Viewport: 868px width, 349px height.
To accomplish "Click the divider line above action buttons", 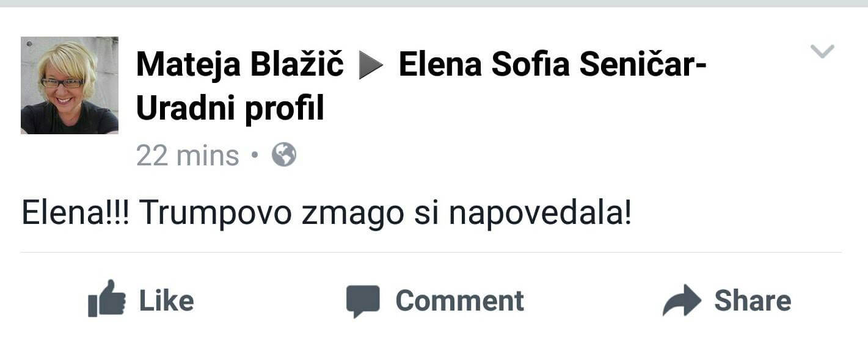I will (x=431, y=252).
